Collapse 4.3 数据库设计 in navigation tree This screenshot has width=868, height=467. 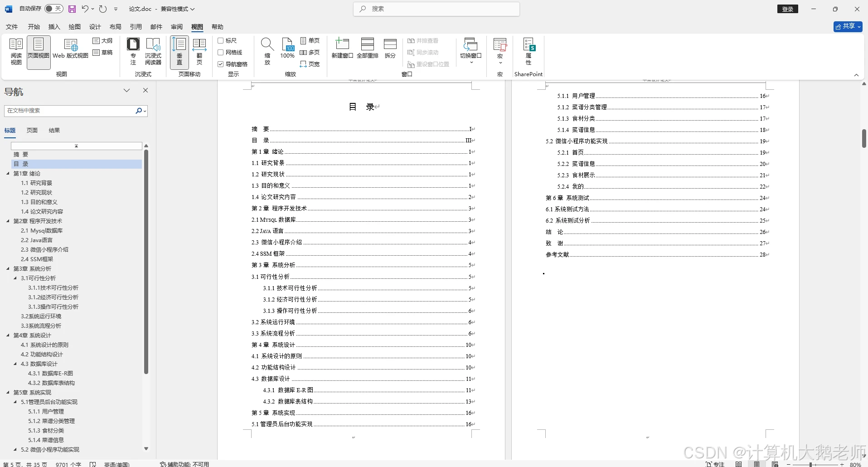[x=15, y=364]
